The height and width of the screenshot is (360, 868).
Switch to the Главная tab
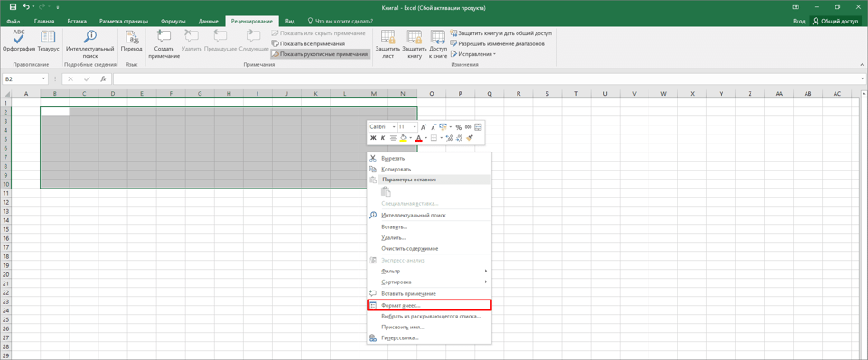(44, 21)
